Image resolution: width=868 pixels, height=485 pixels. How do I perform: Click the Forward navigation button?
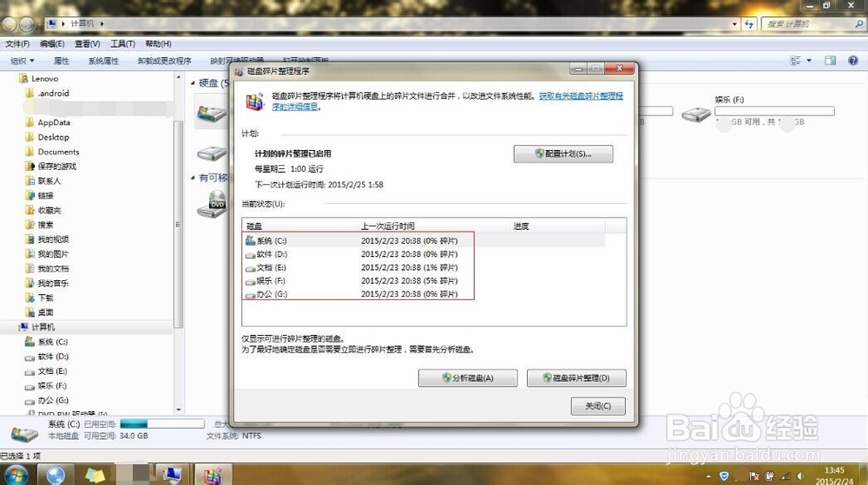coord(27,23)
